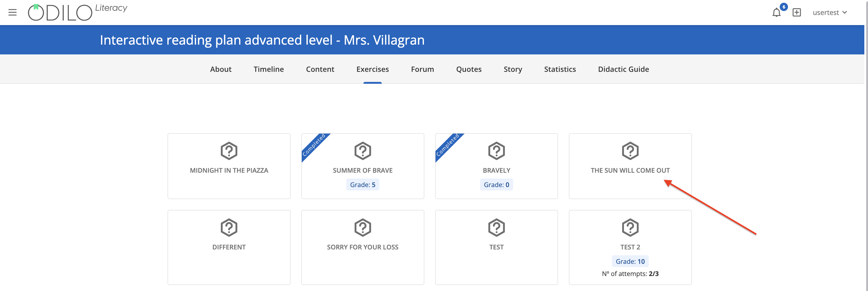
Task: Open DIFFERENT exercise title
Action: click(x=229, y=247)
